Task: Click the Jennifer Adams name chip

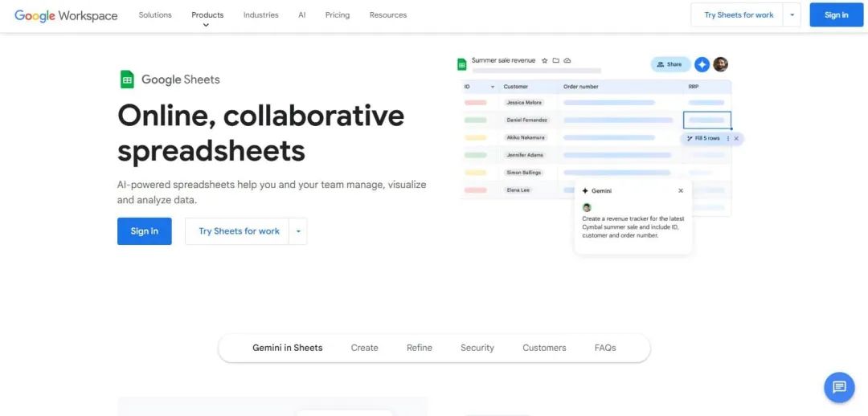Action: 525,155
